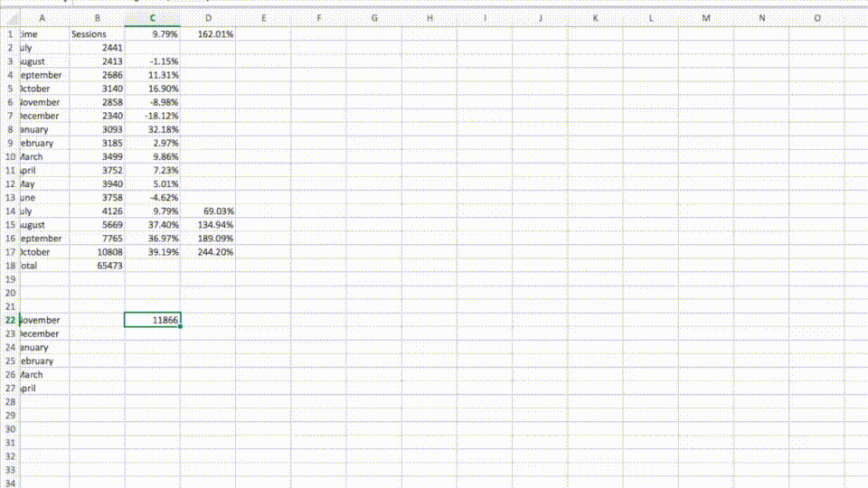
Task: Click the cell with value 10808
Action: [x=97, y=252]
